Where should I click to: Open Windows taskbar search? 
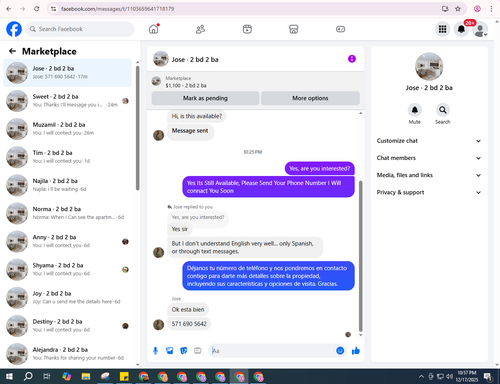28,377
